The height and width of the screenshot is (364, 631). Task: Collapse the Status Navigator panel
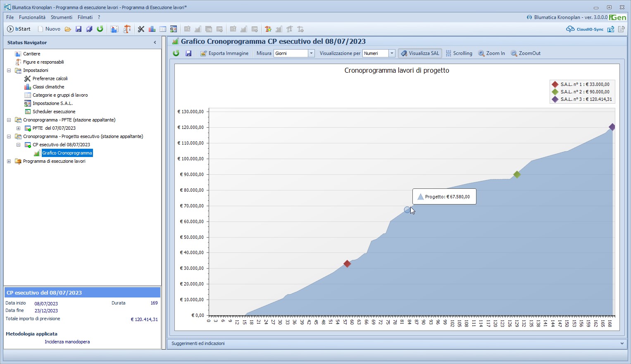(x=155, y=43)
